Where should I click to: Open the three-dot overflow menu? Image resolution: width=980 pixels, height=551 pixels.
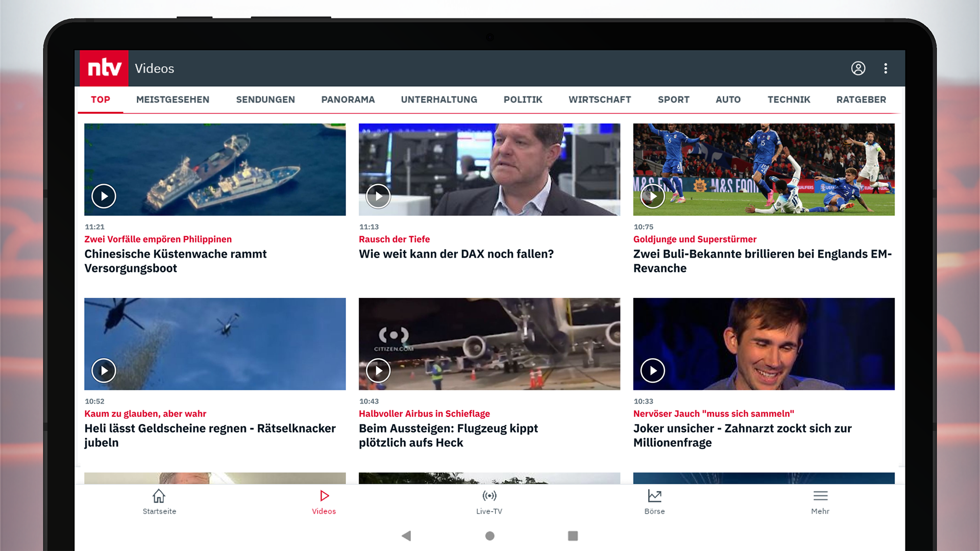886,68
